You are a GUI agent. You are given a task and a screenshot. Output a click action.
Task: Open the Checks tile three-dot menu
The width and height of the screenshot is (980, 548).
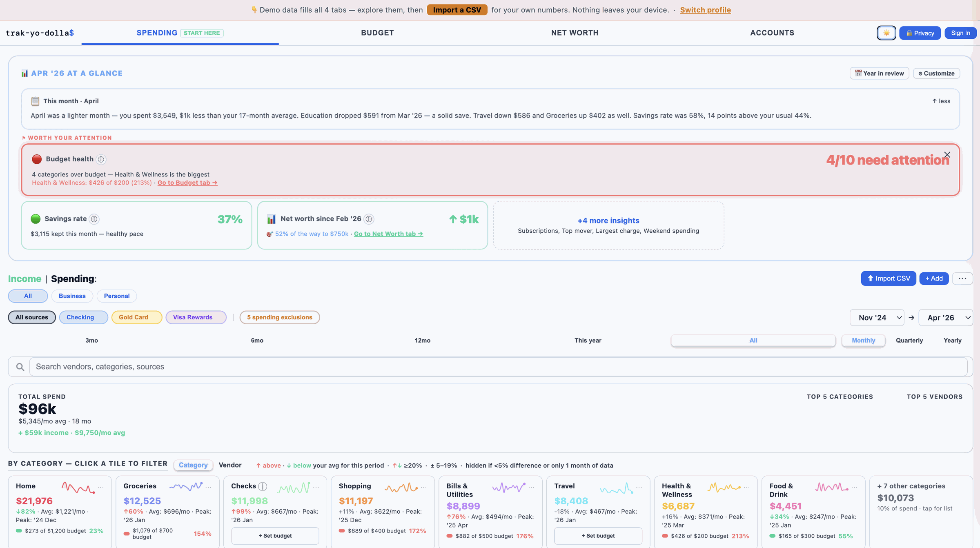click(x=316, y=487)
